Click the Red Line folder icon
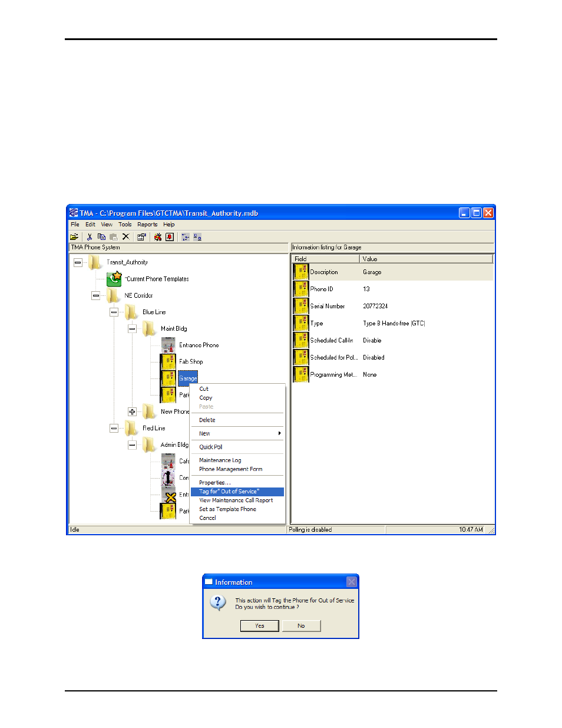The width and height of the screenshot is (562, 728). pos(131,428)
